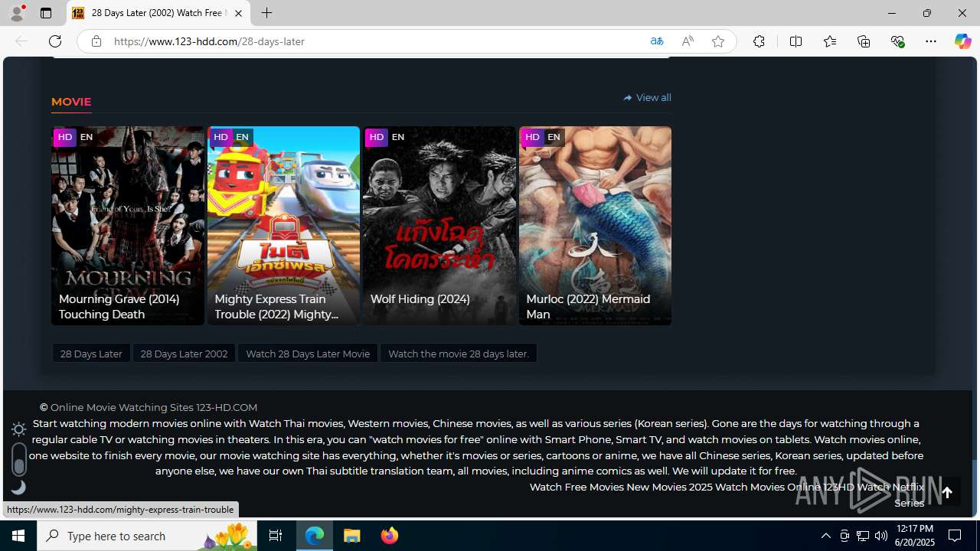Viewport: 980px width, 551px height.
Task: Open the volume control icon
Action: pyautogui.click(x=881, y=536)
